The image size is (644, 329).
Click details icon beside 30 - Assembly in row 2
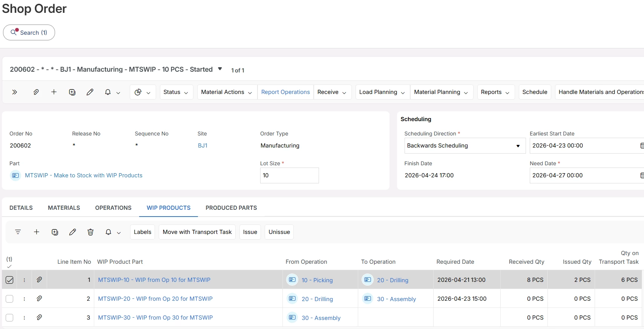[x=368, y=299]
